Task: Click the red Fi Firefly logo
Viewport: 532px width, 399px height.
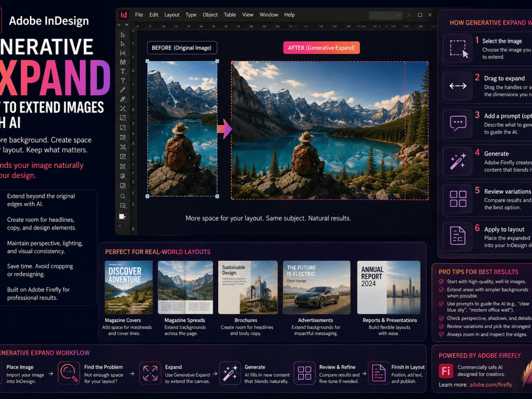Action: click(446, 371)
